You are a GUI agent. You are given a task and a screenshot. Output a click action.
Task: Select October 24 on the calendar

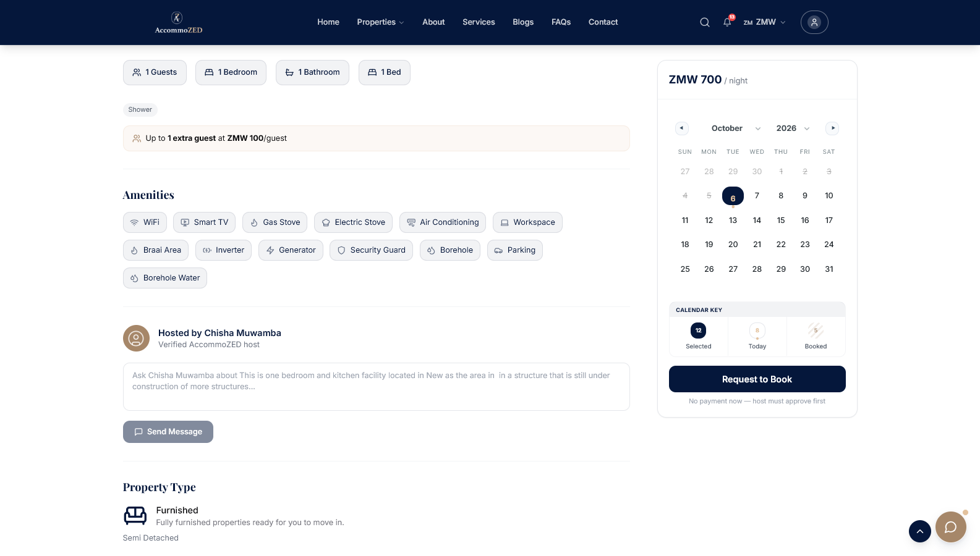[829, 245]
